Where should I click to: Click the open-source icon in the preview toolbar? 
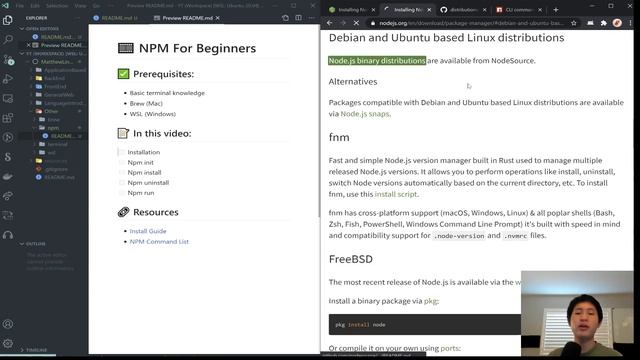point(285,18)
